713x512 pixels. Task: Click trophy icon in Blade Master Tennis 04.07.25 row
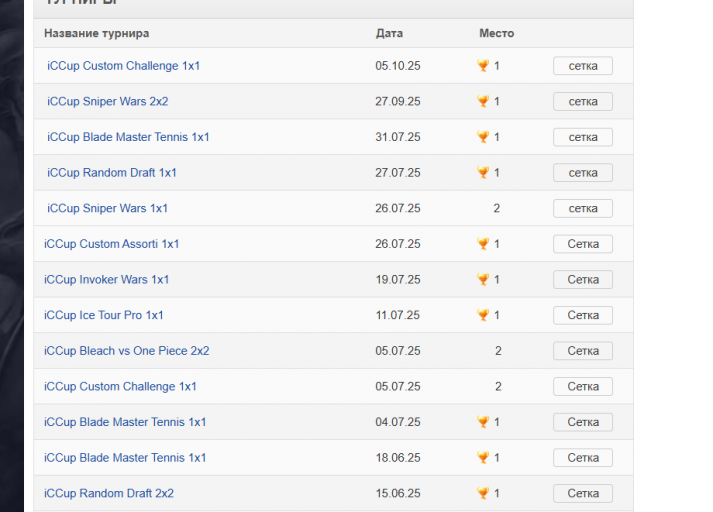coord(483,422)
